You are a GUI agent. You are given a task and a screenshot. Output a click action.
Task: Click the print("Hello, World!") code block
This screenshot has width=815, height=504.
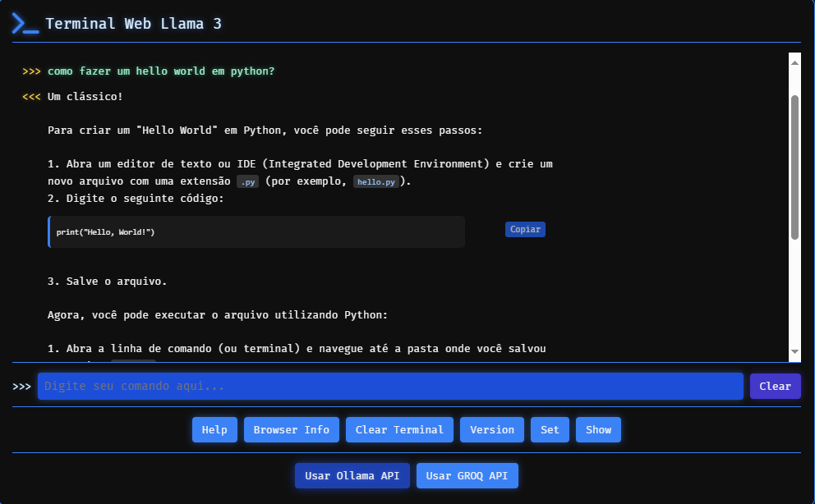[x=256, y=232]
